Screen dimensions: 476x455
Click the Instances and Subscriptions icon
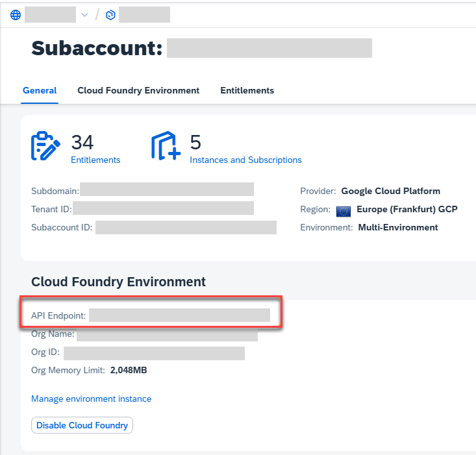(x=166, y=145)
